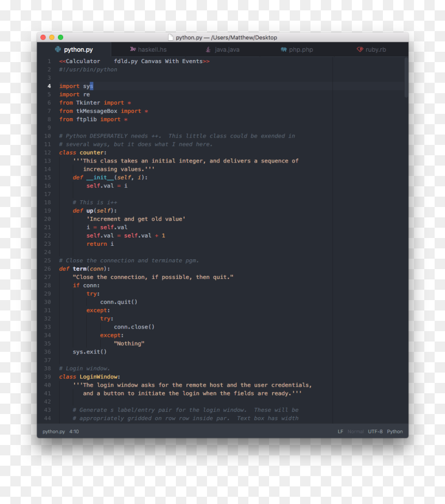This screenshot has width=445, height=504.
Task: Click 'conn.close()' call
Action: (134, 327)
